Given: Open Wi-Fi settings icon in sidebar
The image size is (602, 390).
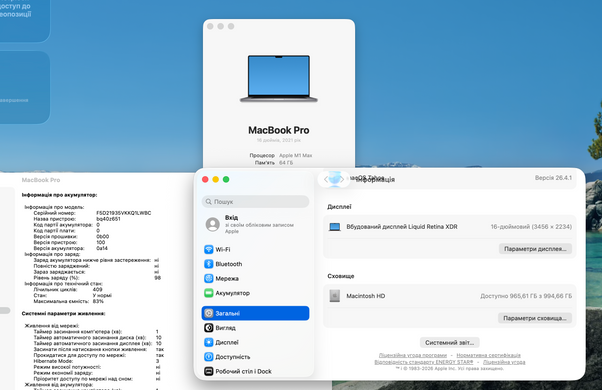Looking at the screenshot, I should pos(208,250).
